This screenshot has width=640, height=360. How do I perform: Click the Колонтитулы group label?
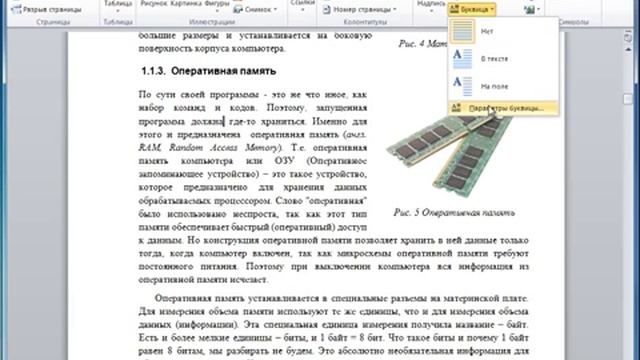click(x=365, y=22)
